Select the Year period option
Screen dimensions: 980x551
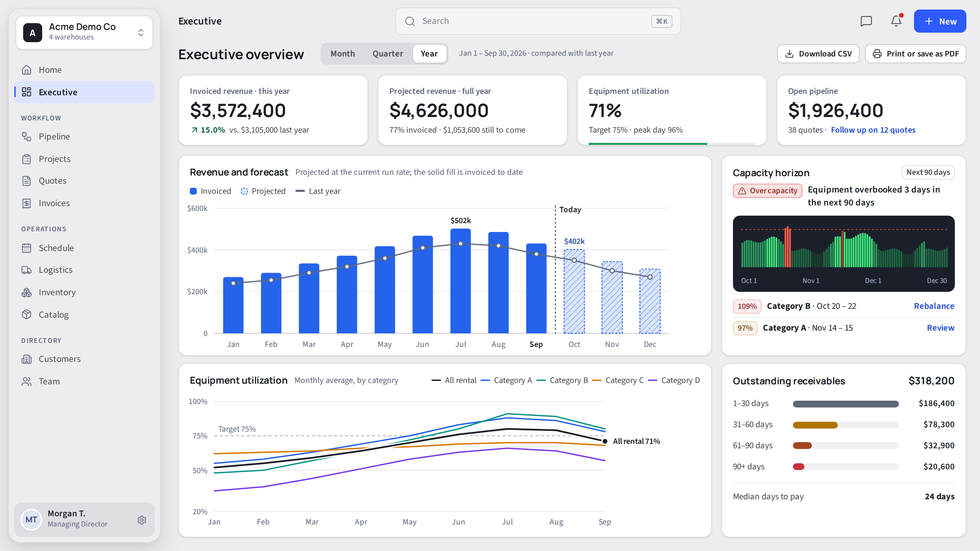[429, 54]
